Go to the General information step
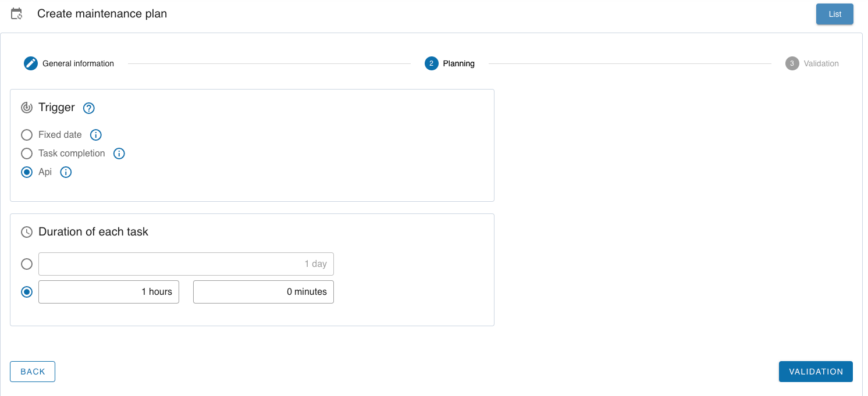The image size is (868, 396). coord(78,63)
